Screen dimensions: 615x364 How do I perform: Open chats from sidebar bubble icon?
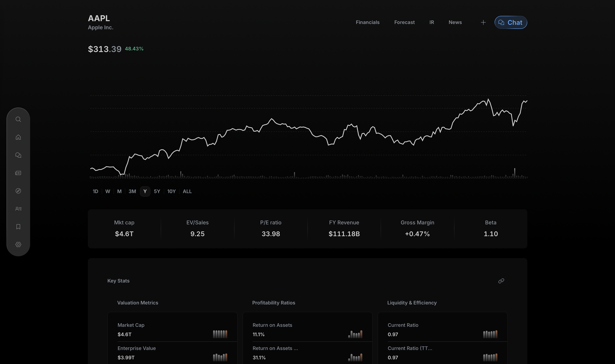18,155
